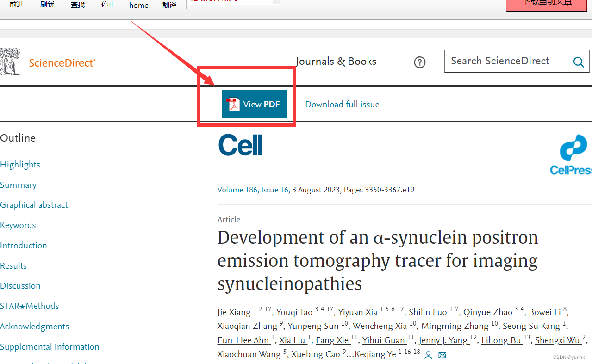592x364 pixels.
Task: Jump to Keywords section
Action: click(x=18, y=225)
